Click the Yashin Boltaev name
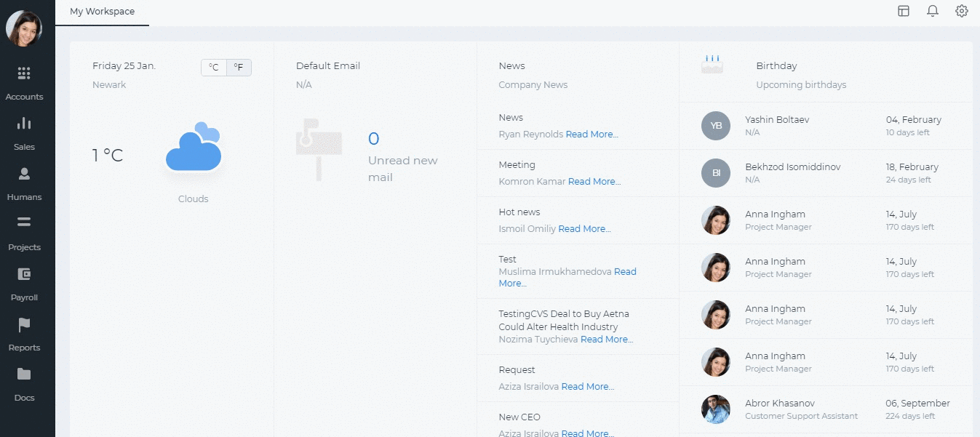 click(x=777, y=120)
